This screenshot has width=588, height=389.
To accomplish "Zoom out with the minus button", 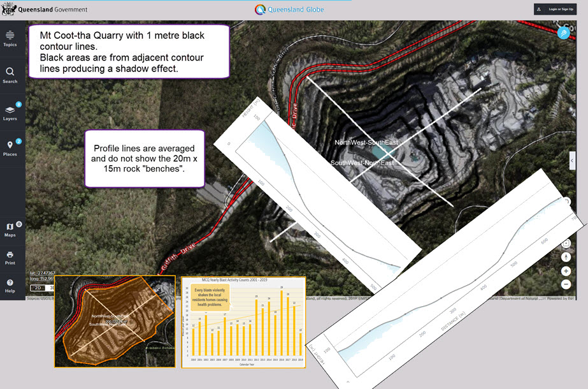I will [566, 284].
